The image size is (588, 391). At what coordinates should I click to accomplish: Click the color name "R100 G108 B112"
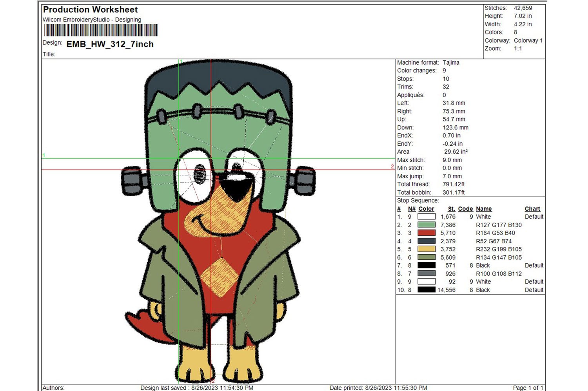(499, 274)
